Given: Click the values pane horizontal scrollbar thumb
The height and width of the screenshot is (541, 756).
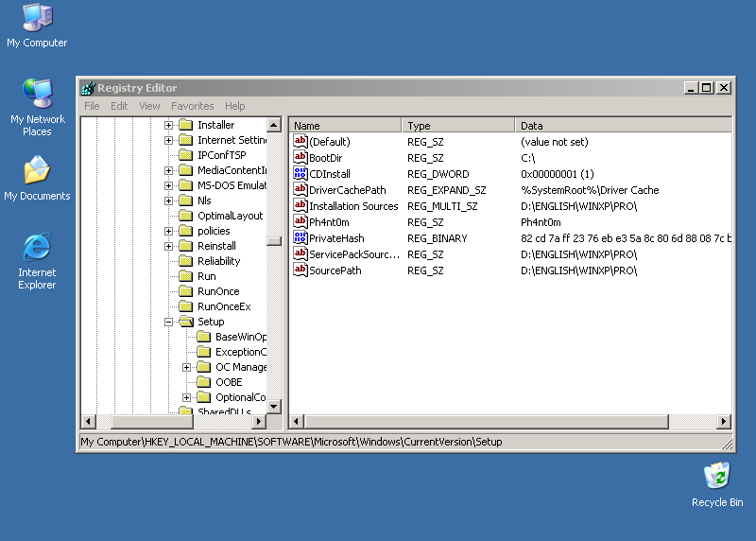Looking at the screenshot, I should tap(487, 421).
